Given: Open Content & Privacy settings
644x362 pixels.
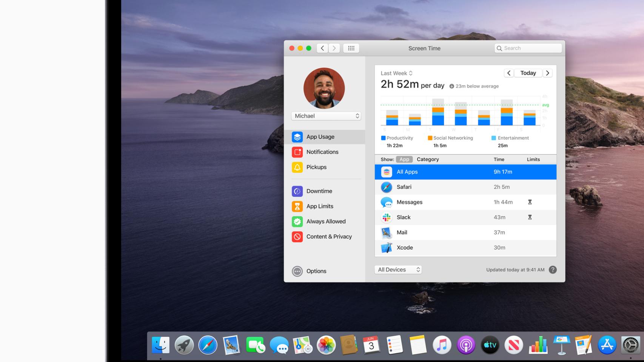Looking at the screenshot, I should pos(328,236).
